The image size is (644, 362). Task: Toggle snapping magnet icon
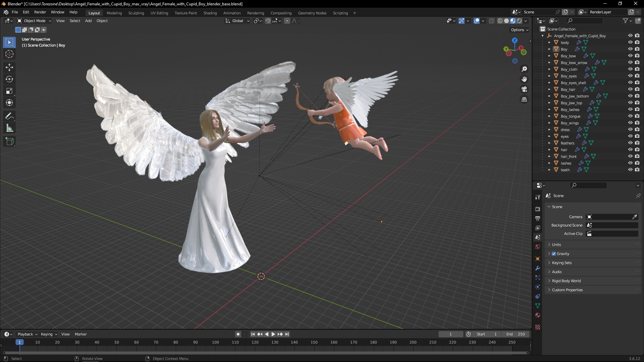click(x=268, y=21)
